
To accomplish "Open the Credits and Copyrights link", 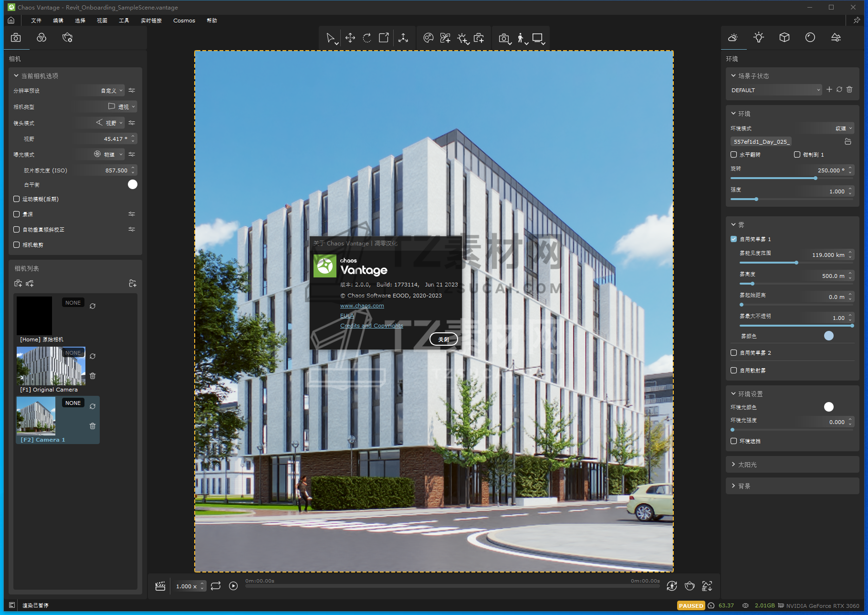I will pos(372,326).
